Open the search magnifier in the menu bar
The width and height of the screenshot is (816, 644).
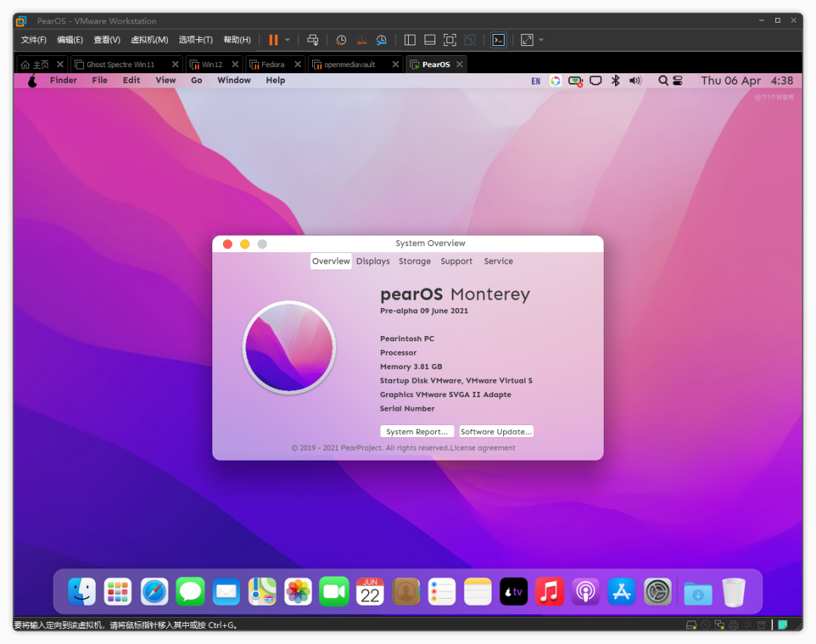663,81
